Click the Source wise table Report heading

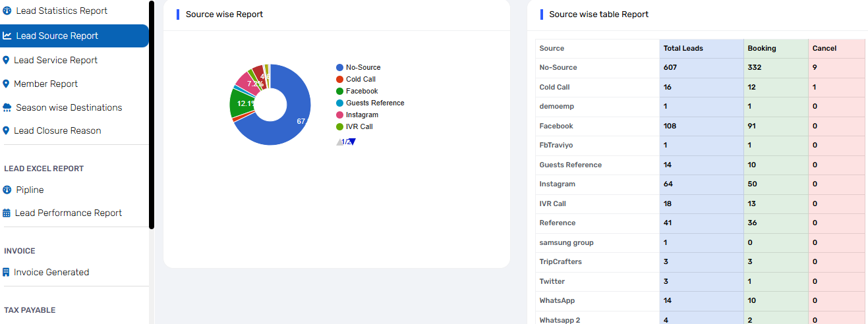tap(599, 14)
